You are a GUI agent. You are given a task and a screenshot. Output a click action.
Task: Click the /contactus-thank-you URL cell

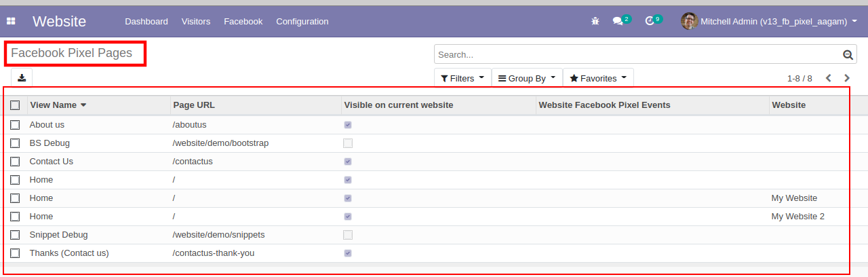214,253
